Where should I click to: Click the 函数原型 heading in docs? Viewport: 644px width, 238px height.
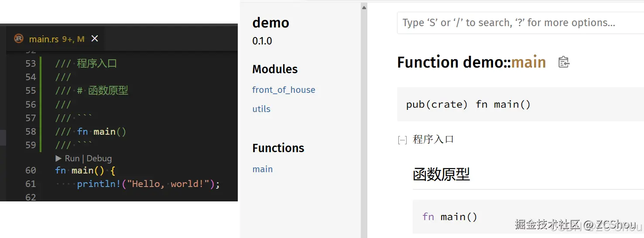[x=441, y=174]
